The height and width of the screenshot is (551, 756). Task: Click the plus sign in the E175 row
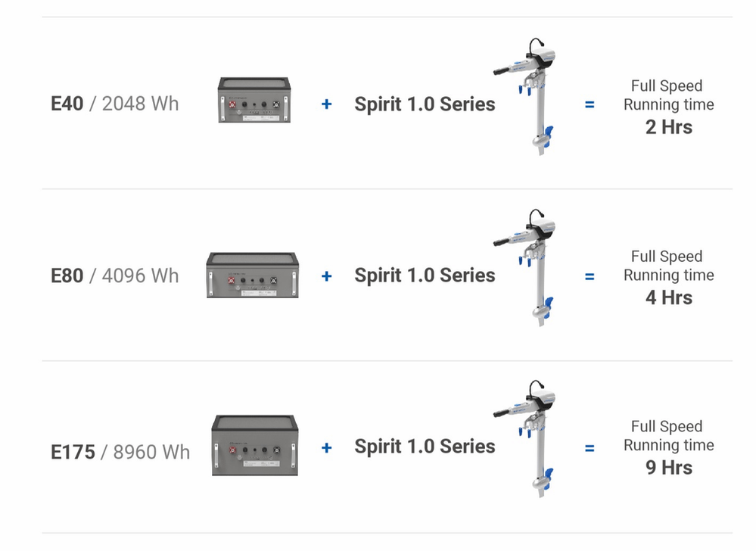(326, 447)
